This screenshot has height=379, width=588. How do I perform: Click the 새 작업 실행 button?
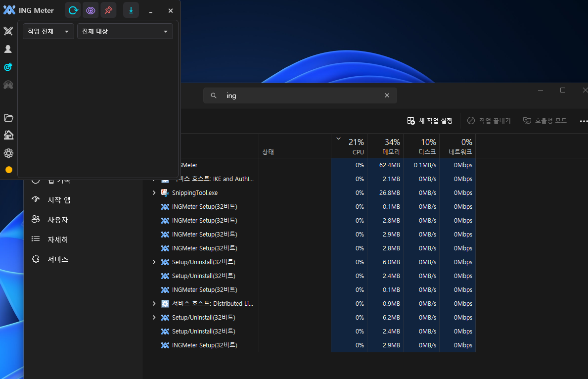point(430,121)
